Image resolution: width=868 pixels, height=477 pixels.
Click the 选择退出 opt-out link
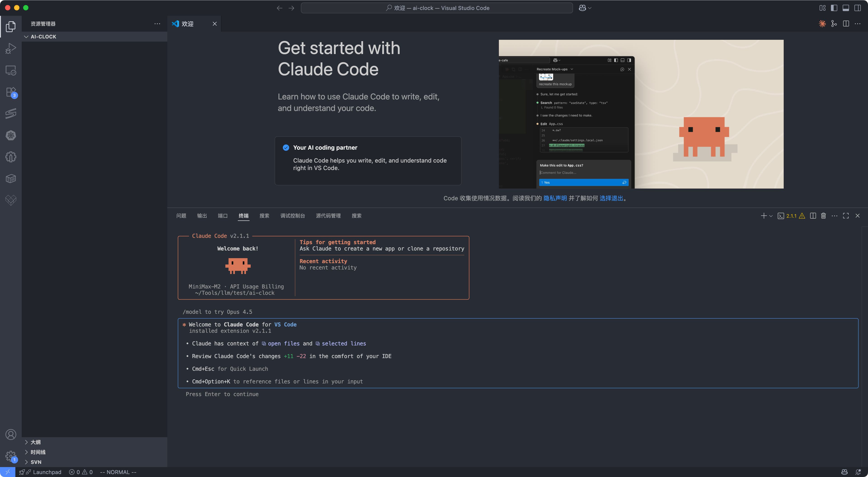(x=611, y=198)
